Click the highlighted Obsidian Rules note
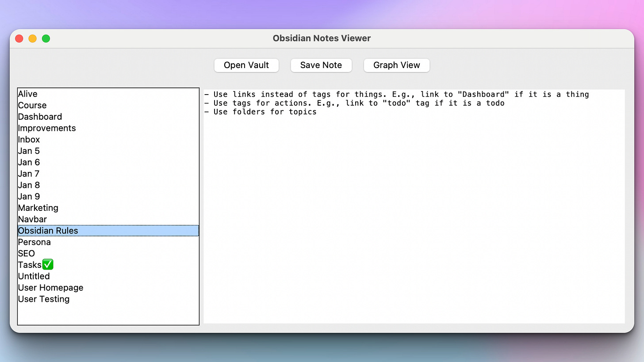Image resolution: width=644 pixels, height=362 pixels. click(108, 231)
